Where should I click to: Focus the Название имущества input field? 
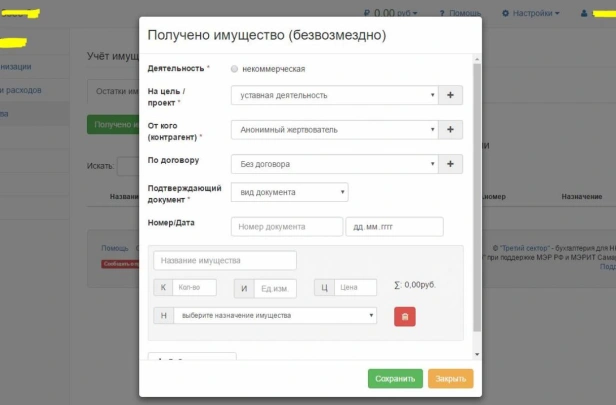[225, 260]
